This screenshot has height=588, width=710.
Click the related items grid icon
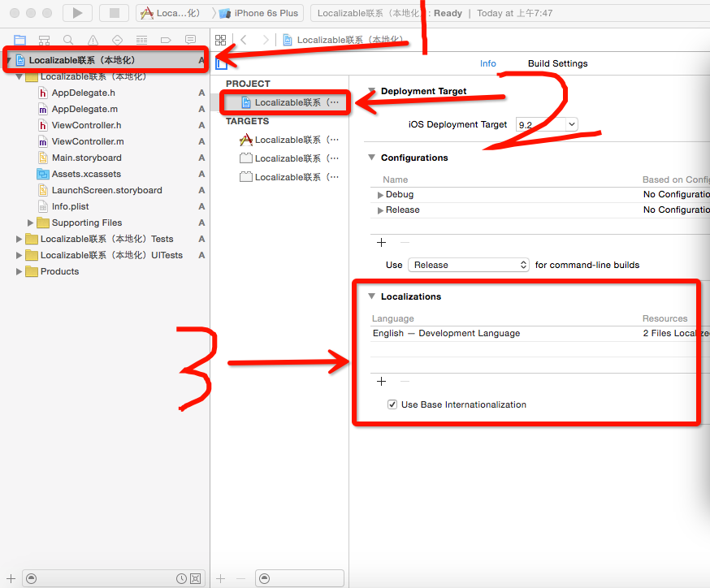click(x=220, y=40)
